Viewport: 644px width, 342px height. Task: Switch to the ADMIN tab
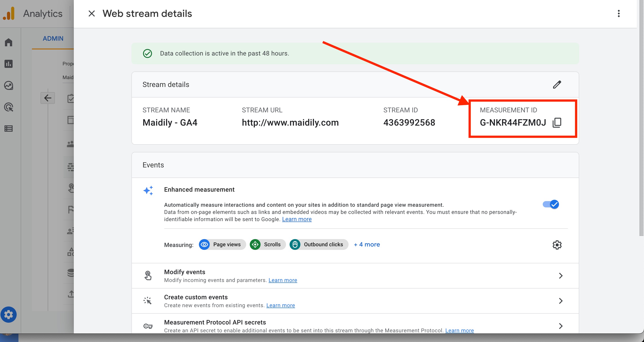[x=53, y=38]
